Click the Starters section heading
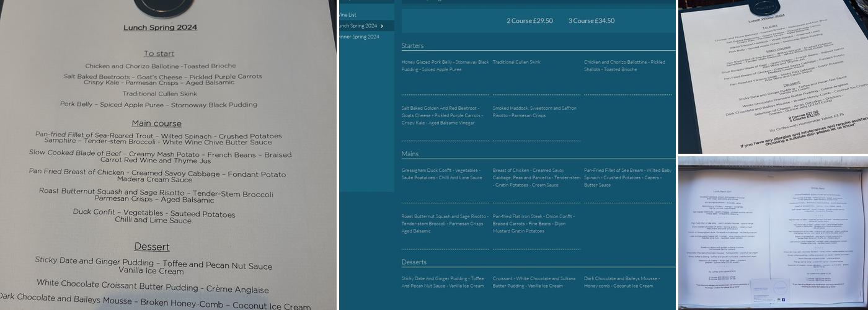Screen dimensions: 868x310 coord(412,46)
